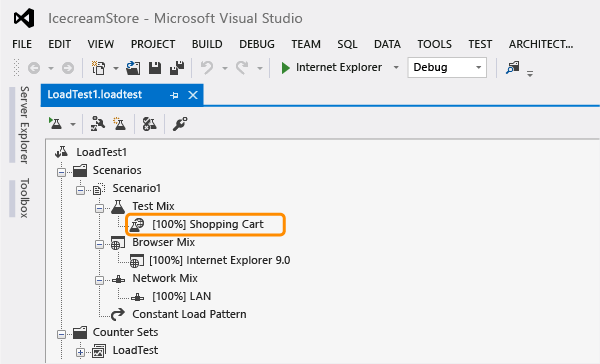Start debugging with Internet Explorer
This screenshot has height=364, width=600.
point(331,68)
